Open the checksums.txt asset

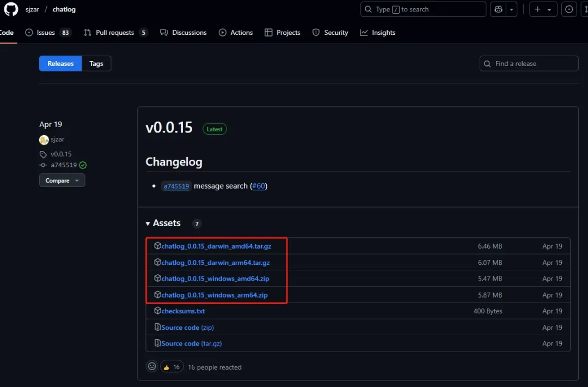coord(183,311)
